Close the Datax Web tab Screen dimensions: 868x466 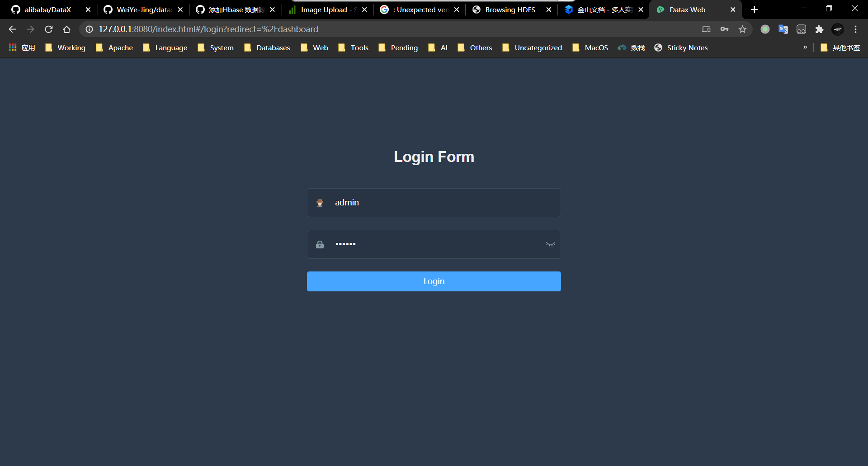(x=733, y=10)
